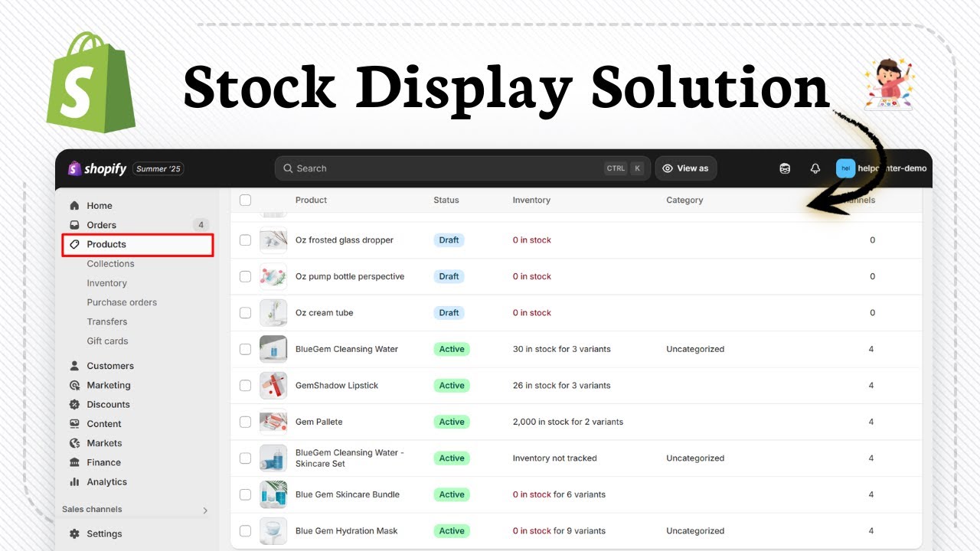Check the Oz pump bottle perspective row
980x551 pixels.
(245, 276)
